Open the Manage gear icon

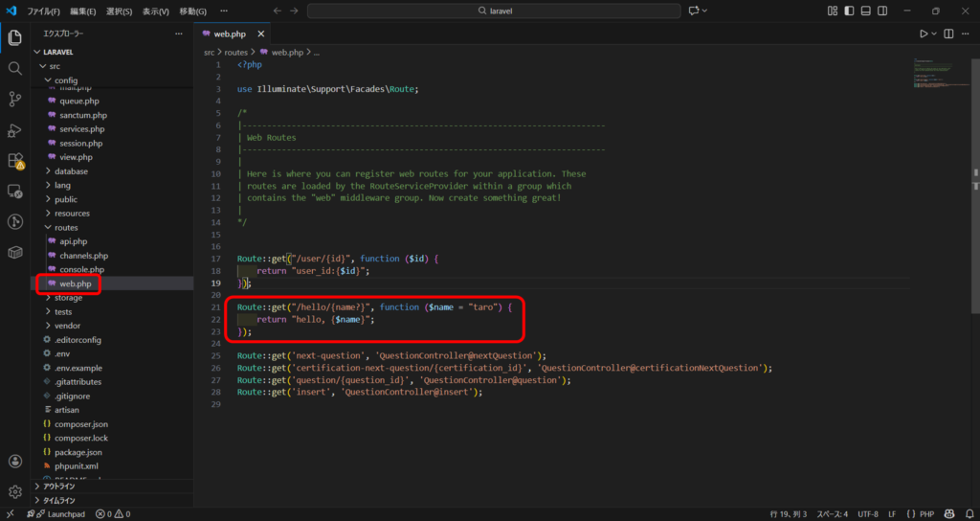[x=14, y=491]
